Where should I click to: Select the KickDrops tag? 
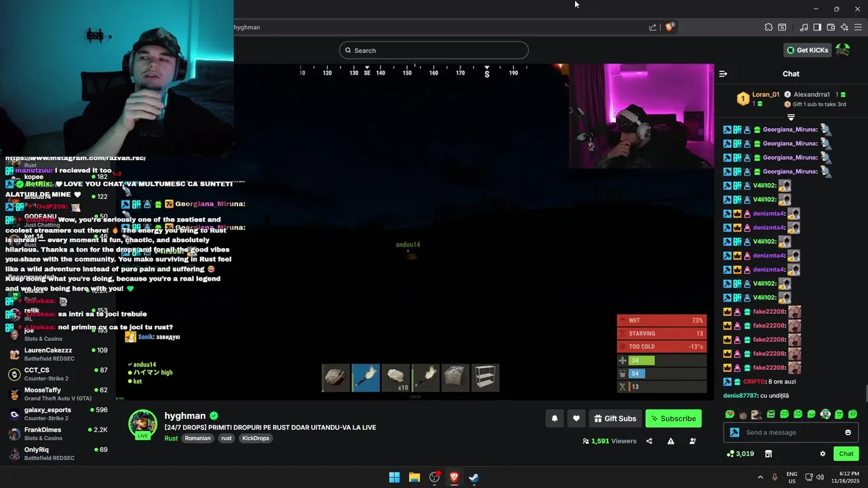point(256,439)
